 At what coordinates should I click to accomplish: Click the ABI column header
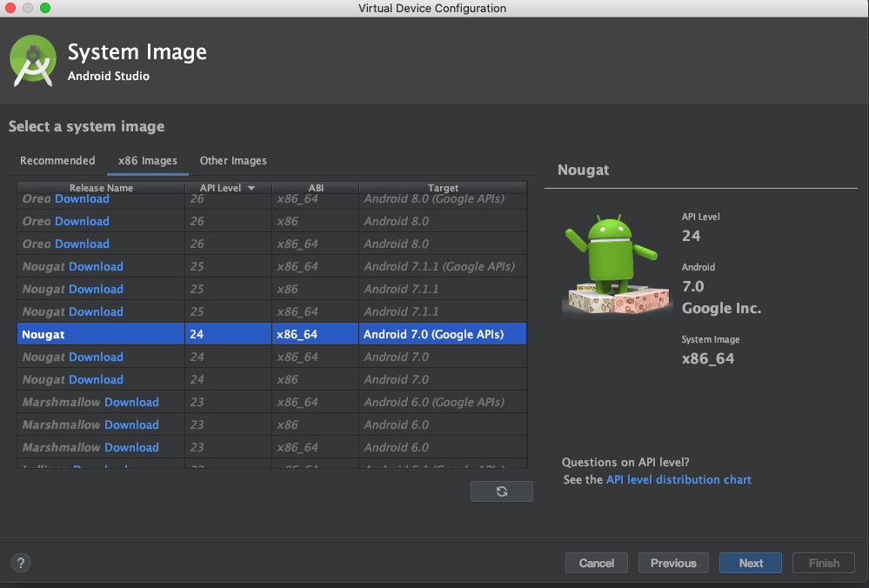316,188
